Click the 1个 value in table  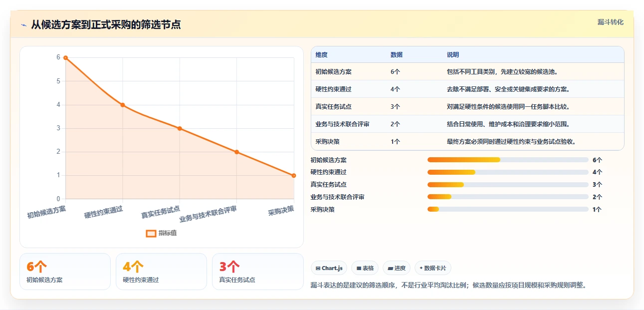[395, 142]
